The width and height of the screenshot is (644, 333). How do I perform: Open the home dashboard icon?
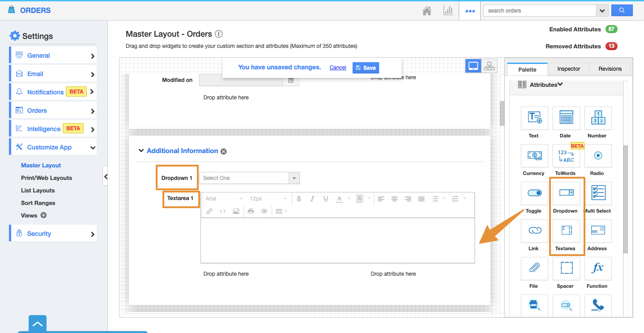coord(427,11)
